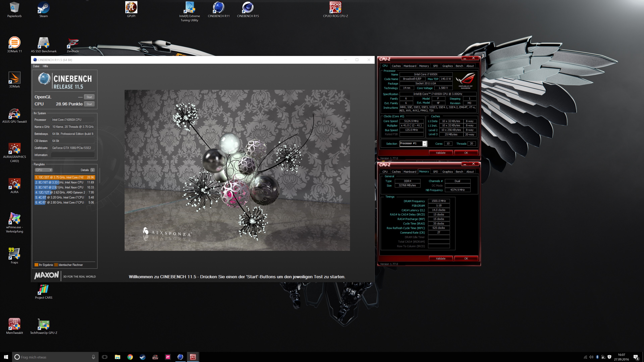Open the Steam desktop shortcut
644x362 pixels.
pos(43,10)
